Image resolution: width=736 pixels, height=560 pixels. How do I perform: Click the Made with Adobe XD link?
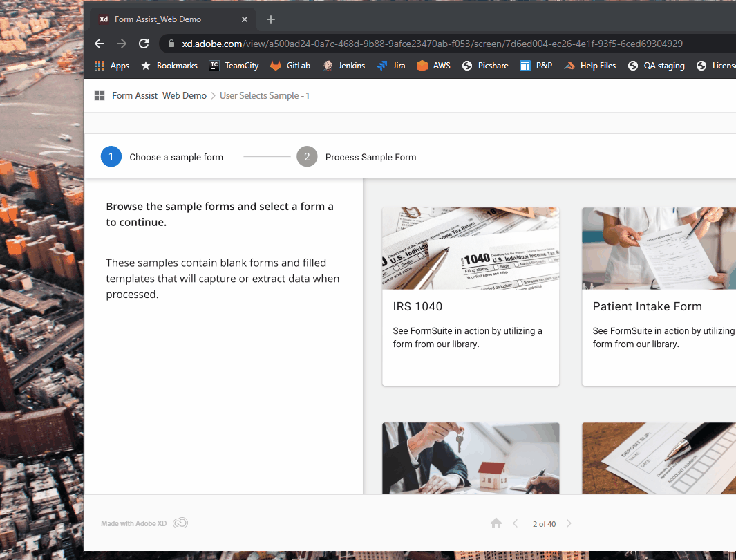134,523
